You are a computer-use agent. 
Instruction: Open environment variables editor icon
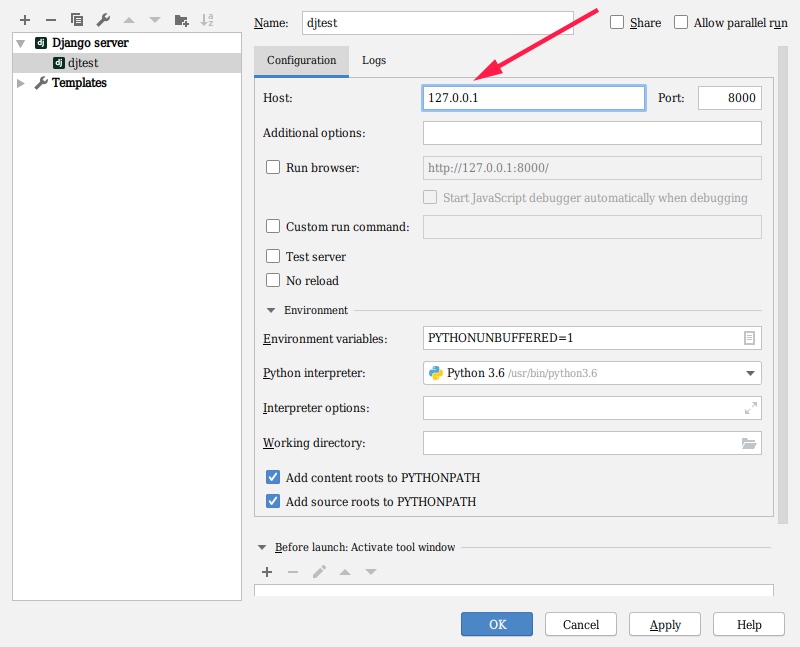(x=749, y=338)
